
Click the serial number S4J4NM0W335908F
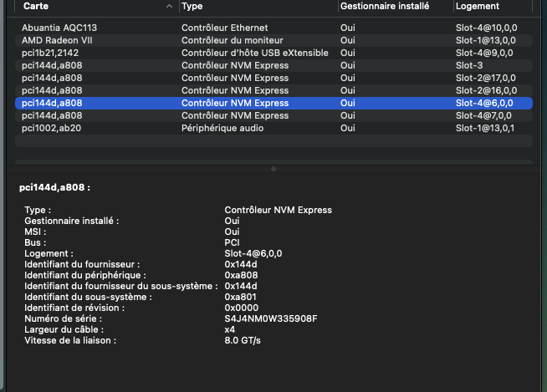tap(271, 318)
